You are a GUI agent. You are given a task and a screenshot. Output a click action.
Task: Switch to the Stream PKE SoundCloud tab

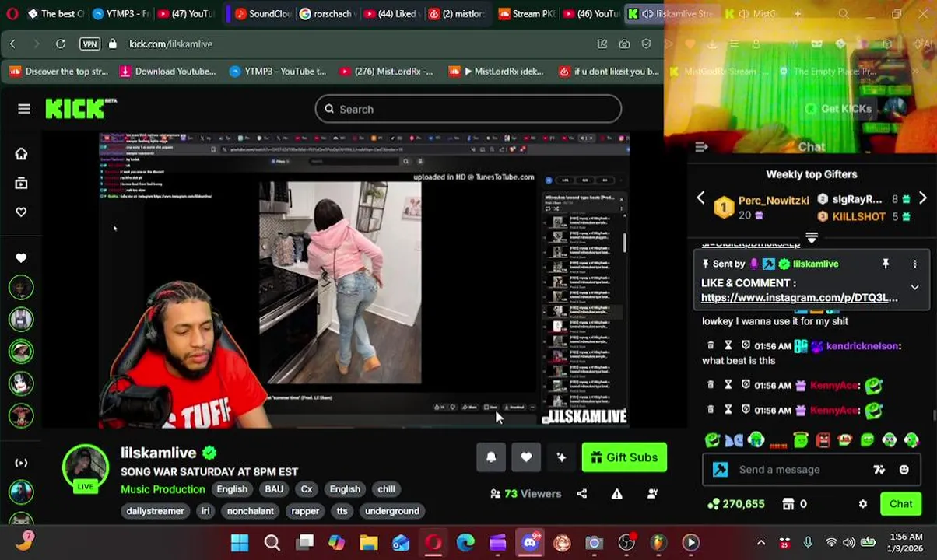click(x=526, y=14)
